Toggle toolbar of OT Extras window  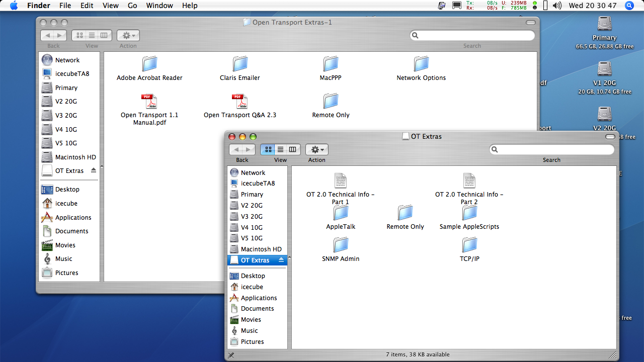[x=610, y=137]
